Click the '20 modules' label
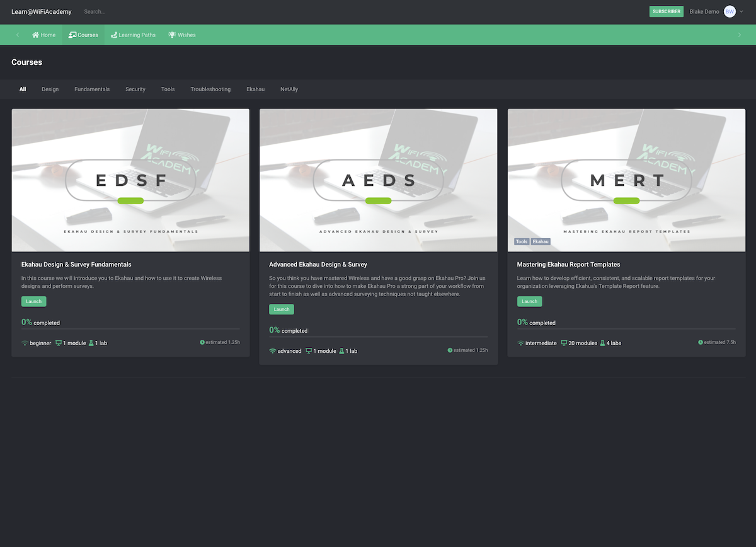This screenshot has height=547, width=756. (583, 343)
